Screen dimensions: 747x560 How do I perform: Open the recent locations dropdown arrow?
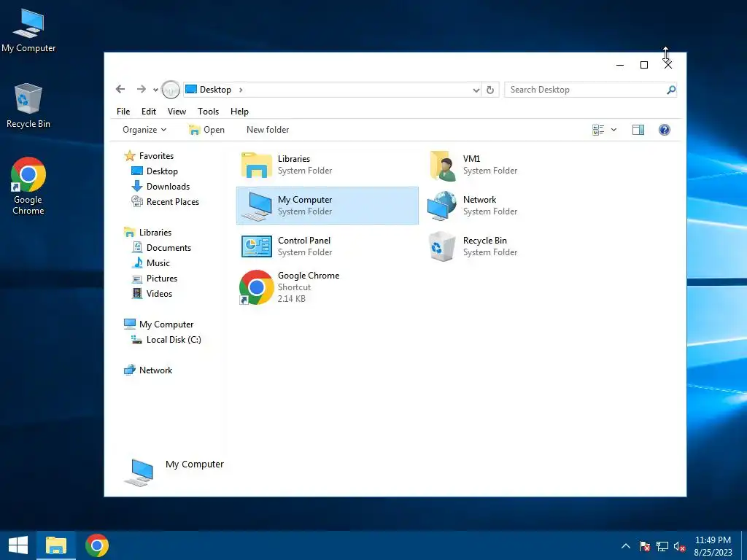pyautogui.click(x=155, y=90)
